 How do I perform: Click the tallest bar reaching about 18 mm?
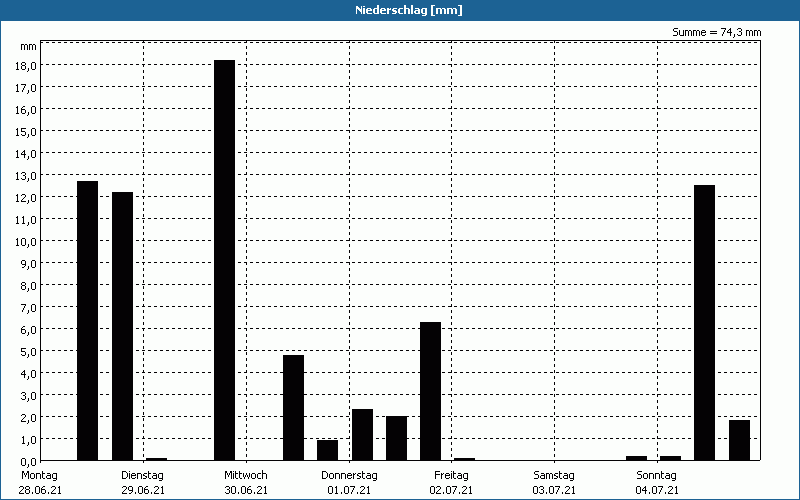[x=224, y=260]
